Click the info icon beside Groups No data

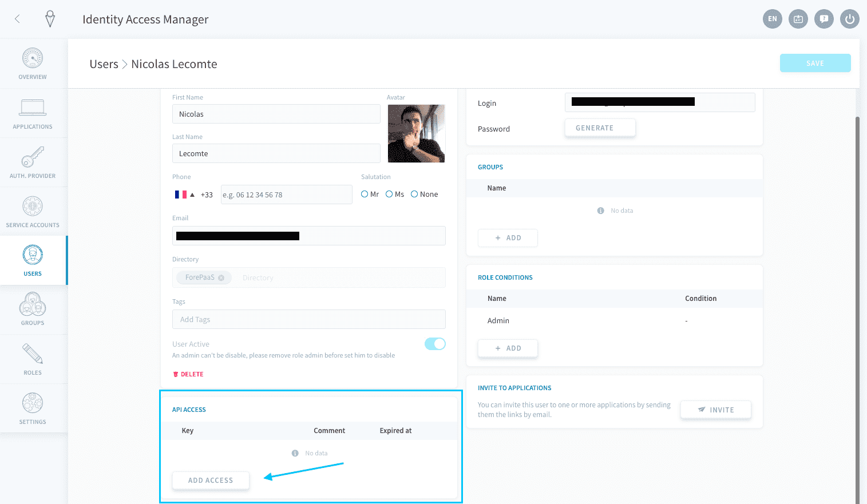(x=600, y=211)
